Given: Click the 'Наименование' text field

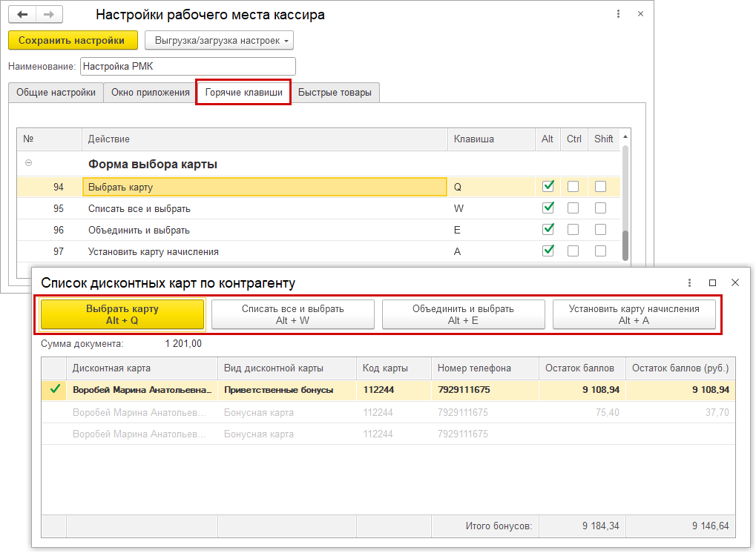Looking at the screenshot, I should 187,67.
